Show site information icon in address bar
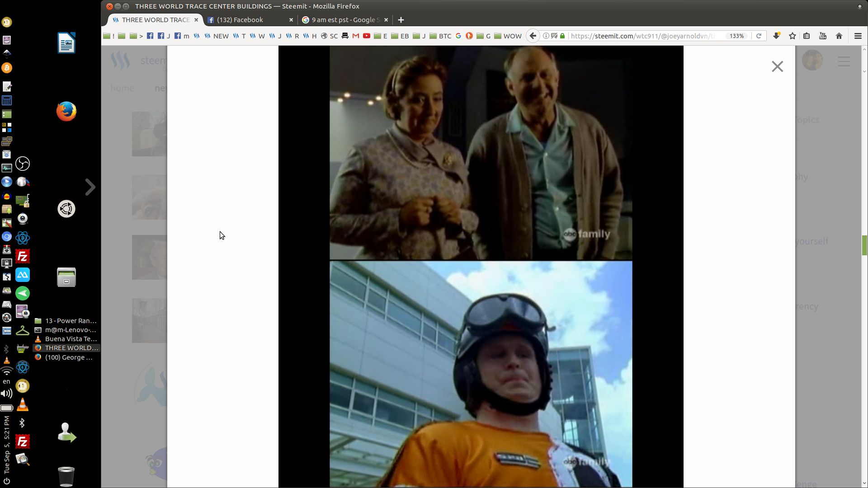 [546, 36]
